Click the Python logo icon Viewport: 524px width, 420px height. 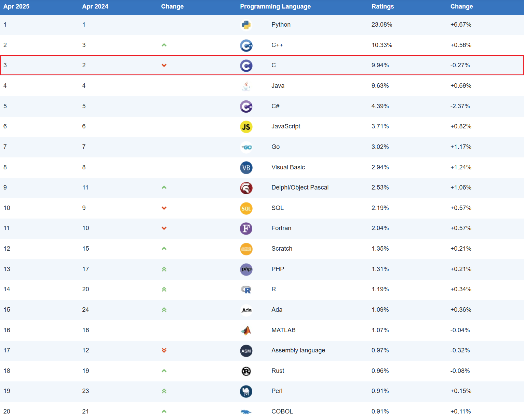tap(246, 25)
